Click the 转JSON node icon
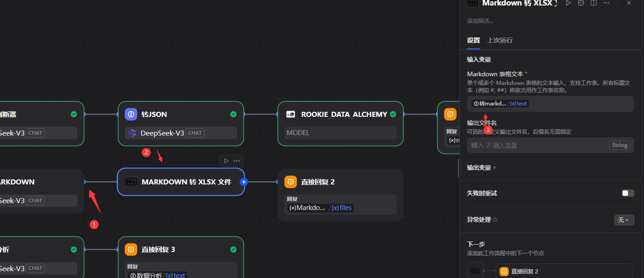Screen dimensions: 644x278 click(131, 114)
